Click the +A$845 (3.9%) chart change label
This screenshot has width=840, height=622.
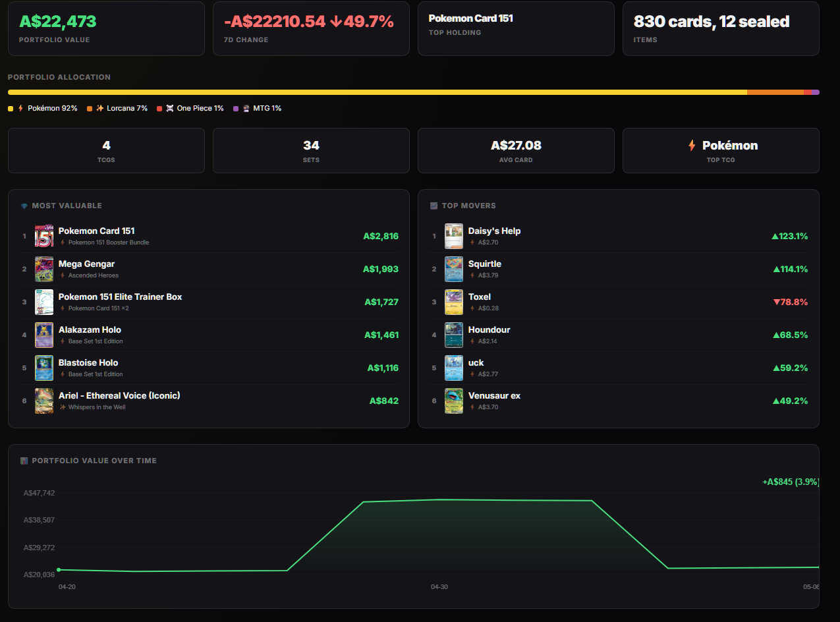coord(791,482)
